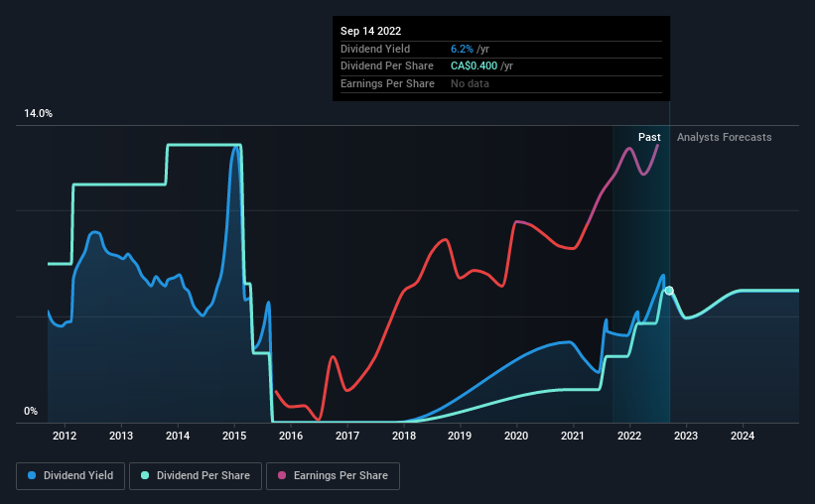Click the Analysts Forecasts label
This screenshot has height=504, width=815.
[724, 137]
